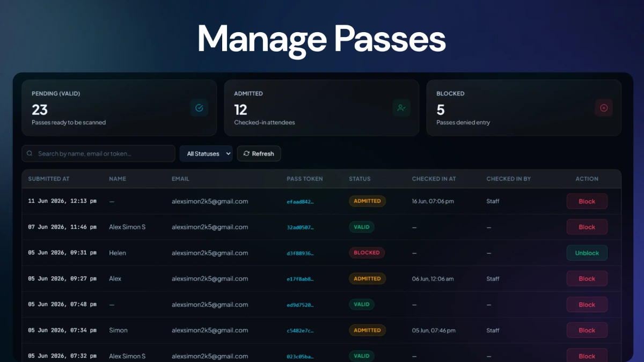Click the submitted date 07 Jun 2026, 11:46 pm
The width and height of the screenshot is (644, 362).
pyautogui.click(x=62, y=227)
